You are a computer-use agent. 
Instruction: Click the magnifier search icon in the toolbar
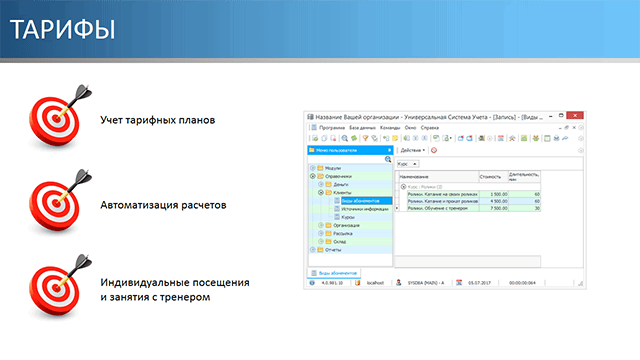pyautogui.click(x=344, y=138)
